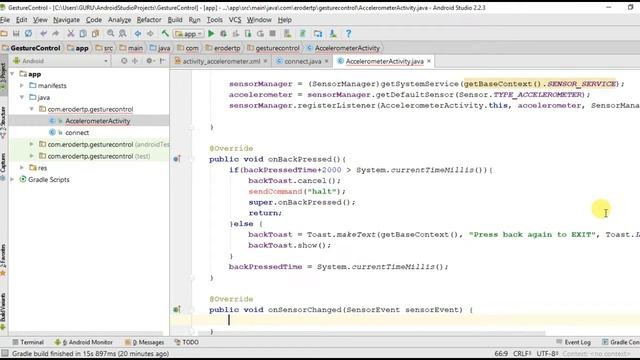Screen dimensions: 640x360
Task: Hide the Project tool window panel
Action: (x=162, y=61)
